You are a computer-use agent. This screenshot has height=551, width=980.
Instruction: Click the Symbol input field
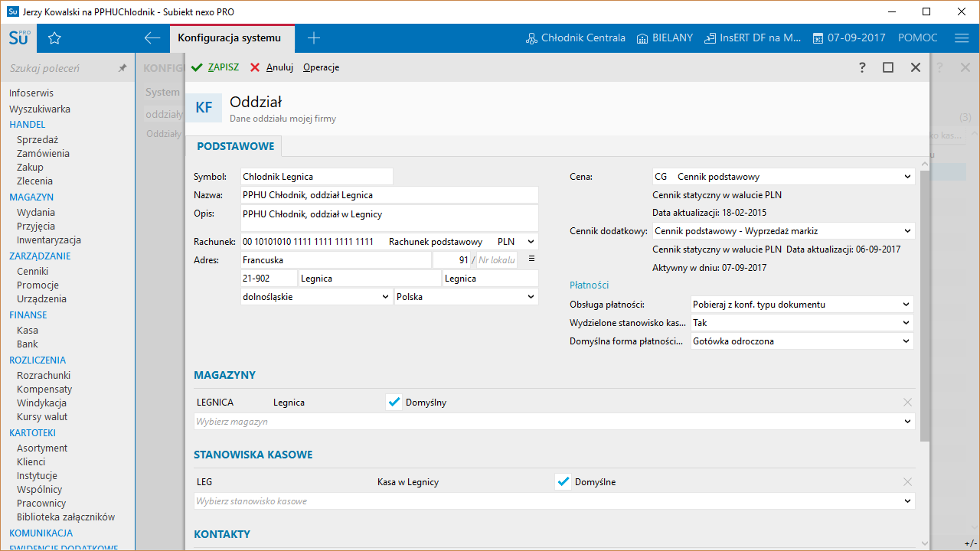click(316, 177)
